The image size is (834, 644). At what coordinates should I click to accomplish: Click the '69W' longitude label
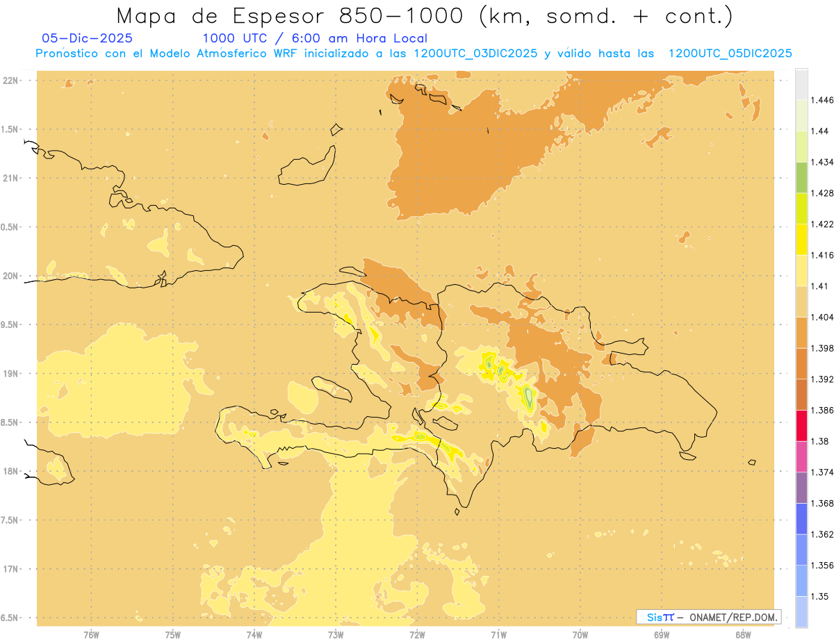coord(662,635)
